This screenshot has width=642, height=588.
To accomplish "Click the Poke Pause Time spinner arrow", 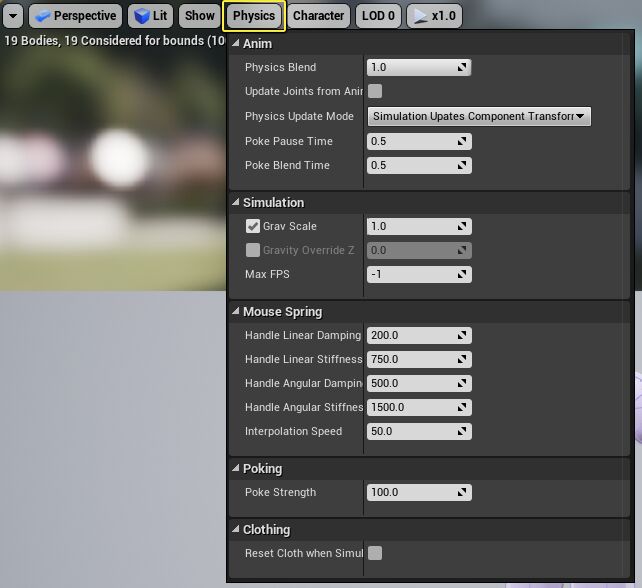I will (462, 142).
